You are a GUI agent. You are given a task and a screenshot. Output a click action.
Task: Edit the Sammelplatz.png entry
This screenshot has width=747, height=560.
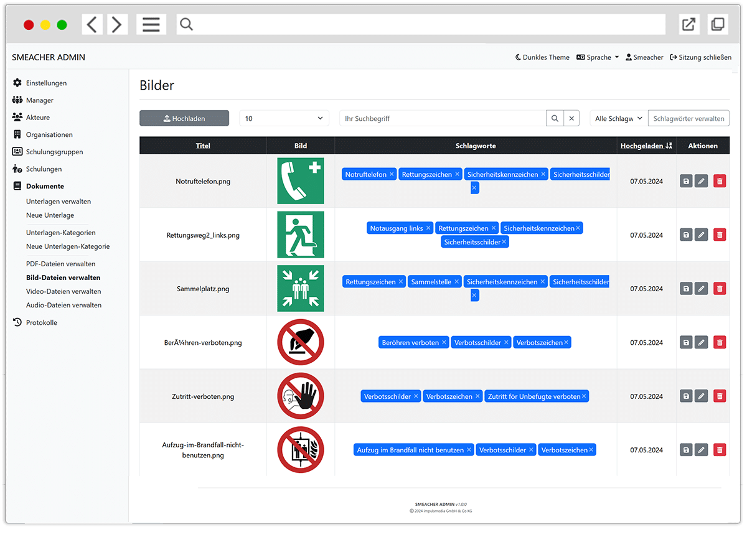click(x=702, y=289)
